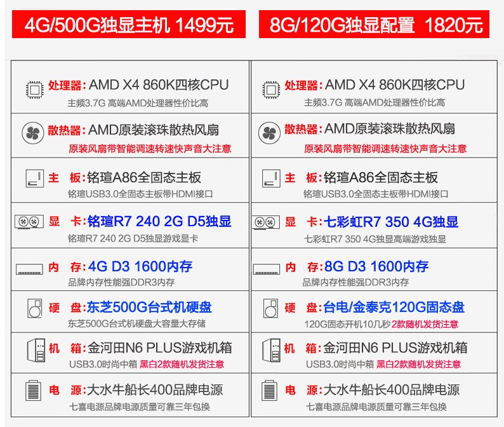The width and height of the screenshot is (504, 427).
Task: Click the CPU chip icon in the 1499元 column
Action: click(35, 90)
